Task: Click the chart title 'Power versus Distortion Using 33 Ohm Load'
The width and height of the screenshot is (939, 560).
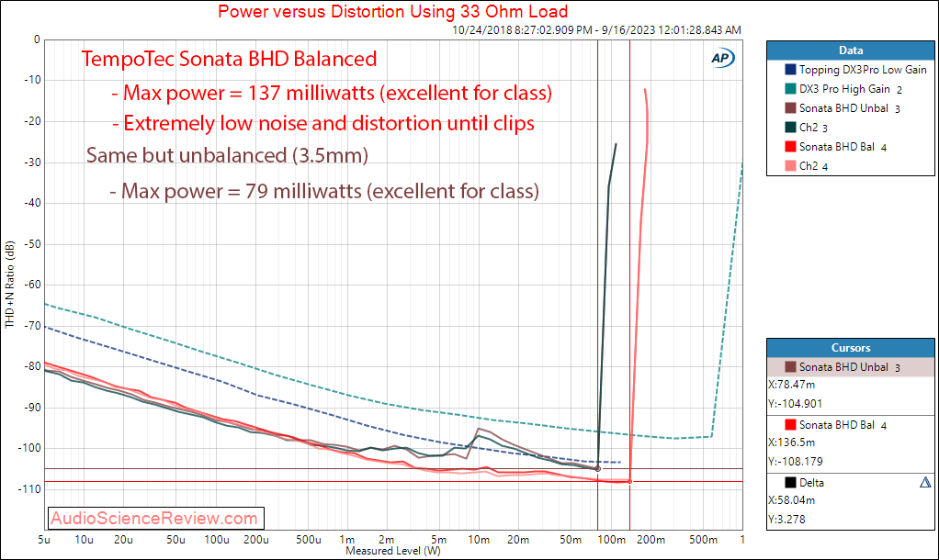Action: (x=393, y=11)
